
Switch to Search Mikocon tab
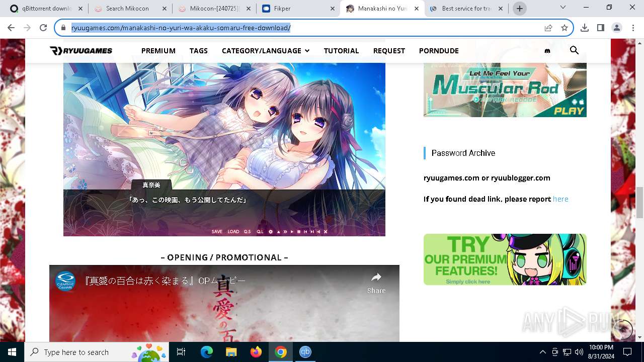130,9
